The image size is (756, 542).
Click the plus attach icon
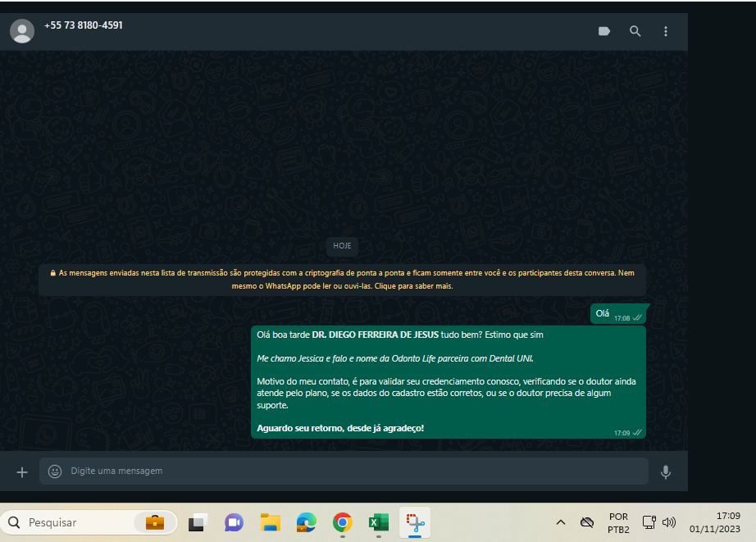[x=22, y=471]
